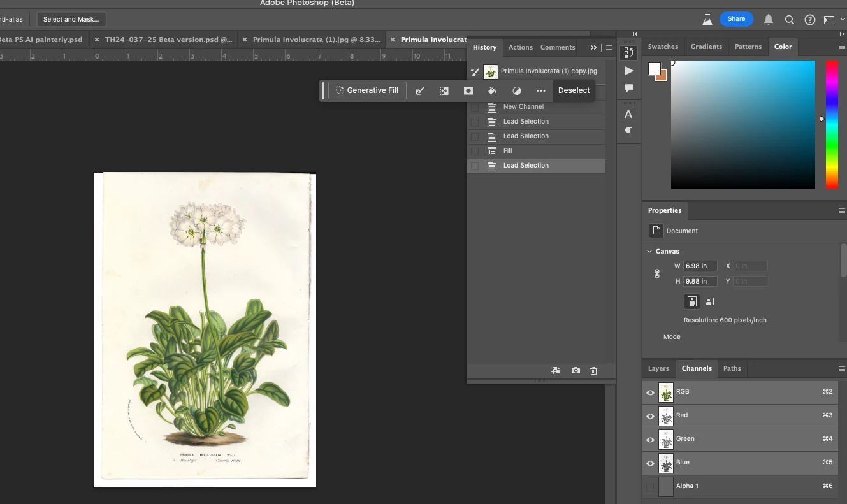The image size is (847, 504).
Task: Expand hidden tabs in History panel group
Action: point(593,47)
